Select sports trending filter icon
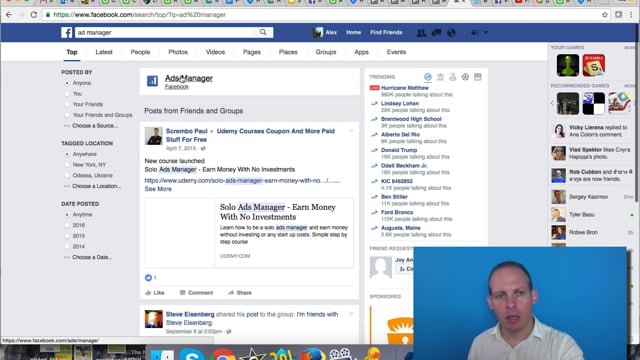The image size is (640, 360). coord(465,77)
